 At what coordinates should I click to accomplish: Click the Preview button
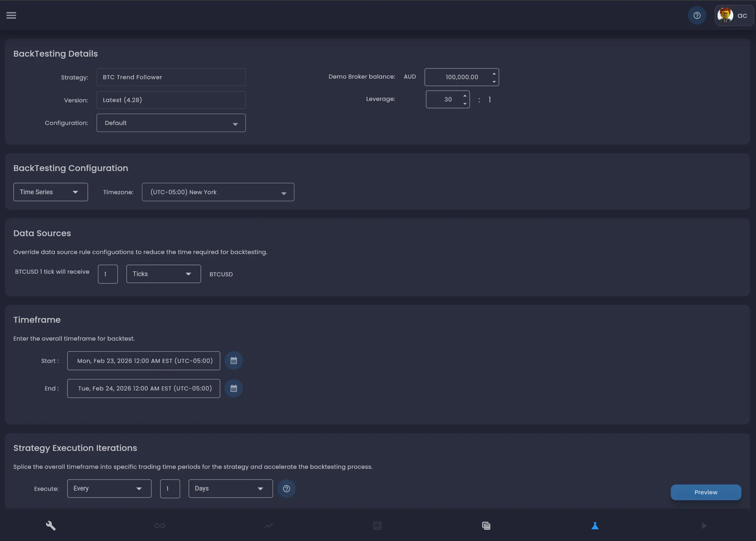(706, 492)
